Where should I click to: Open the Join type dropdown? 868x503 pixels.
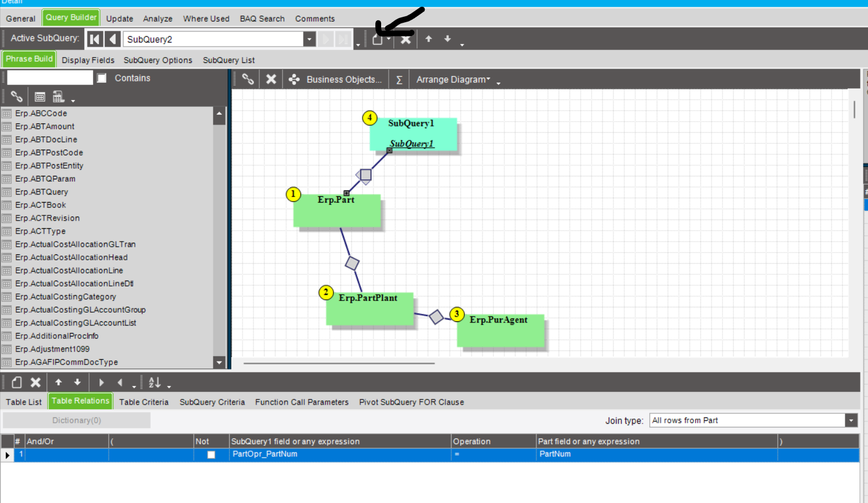click(852, 420)
